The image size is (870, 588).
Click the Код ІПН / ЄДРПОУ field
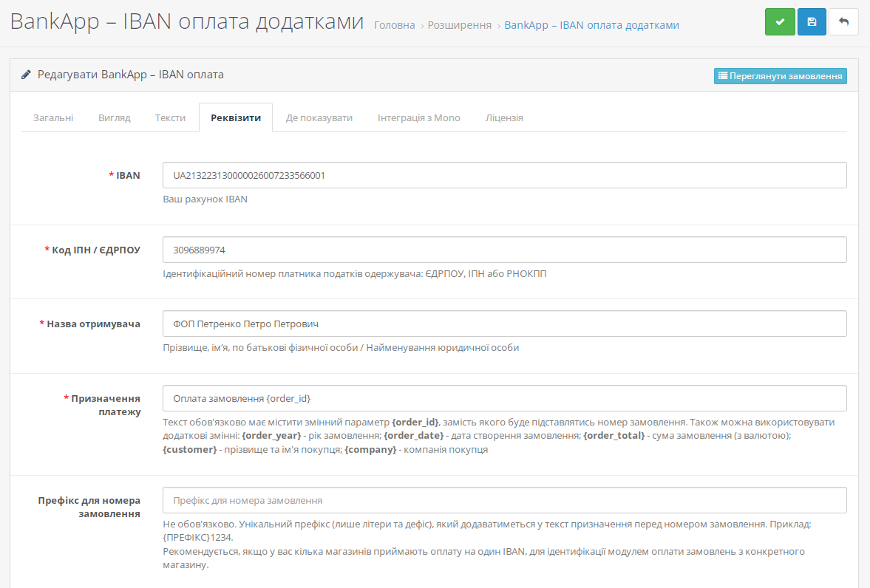click(x=504, y=250)
